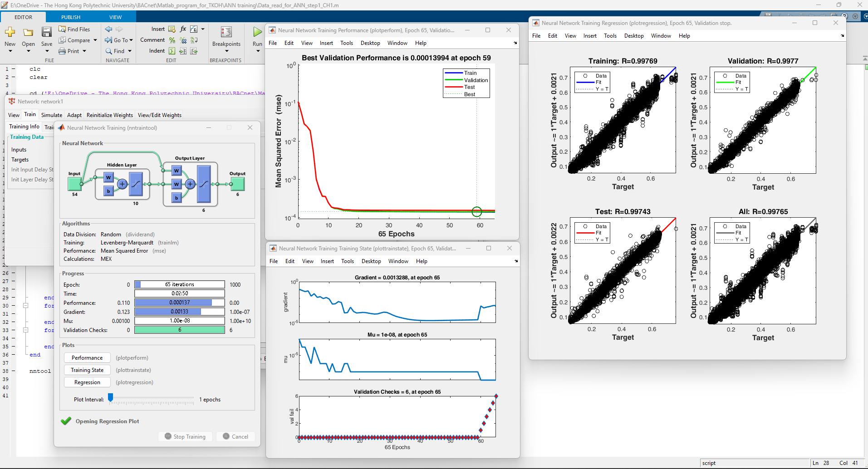Collapse the for loop at line 30
This screenshot has width=868, height=469.
26,306
